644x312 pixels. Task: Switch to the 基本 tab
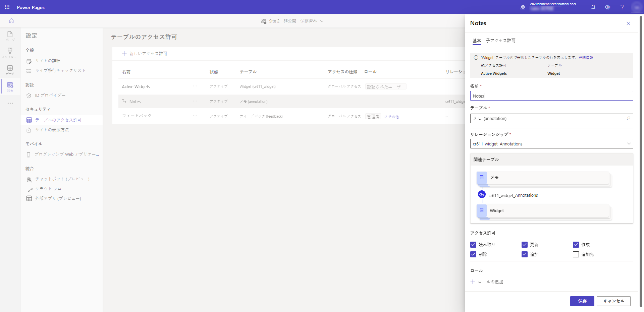(477, 41)
